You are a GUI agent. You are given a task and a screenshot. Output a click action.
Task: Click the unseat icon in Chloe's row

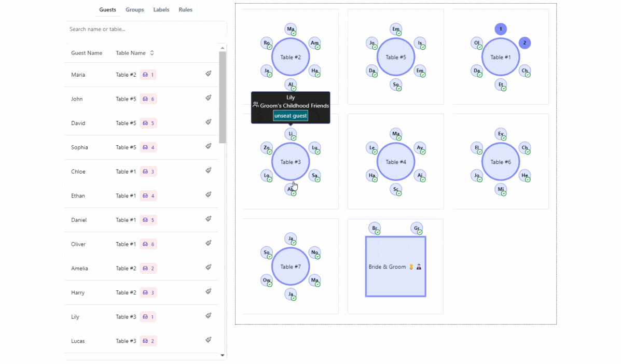209,170
